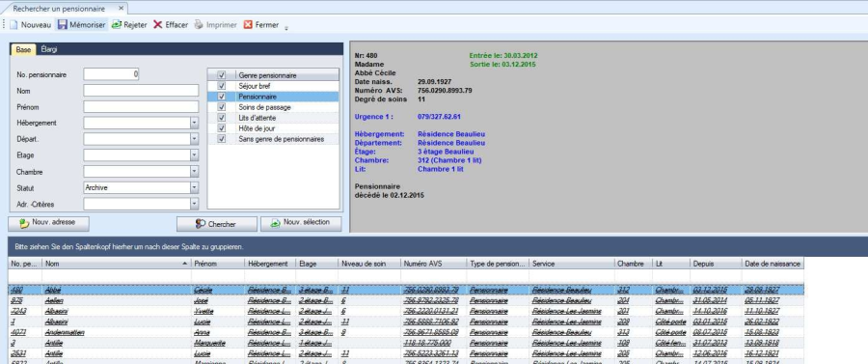This screenshot has height=364, width=868.
Task: Sort by the No. pe... column header
Action: tap(25, 265)
